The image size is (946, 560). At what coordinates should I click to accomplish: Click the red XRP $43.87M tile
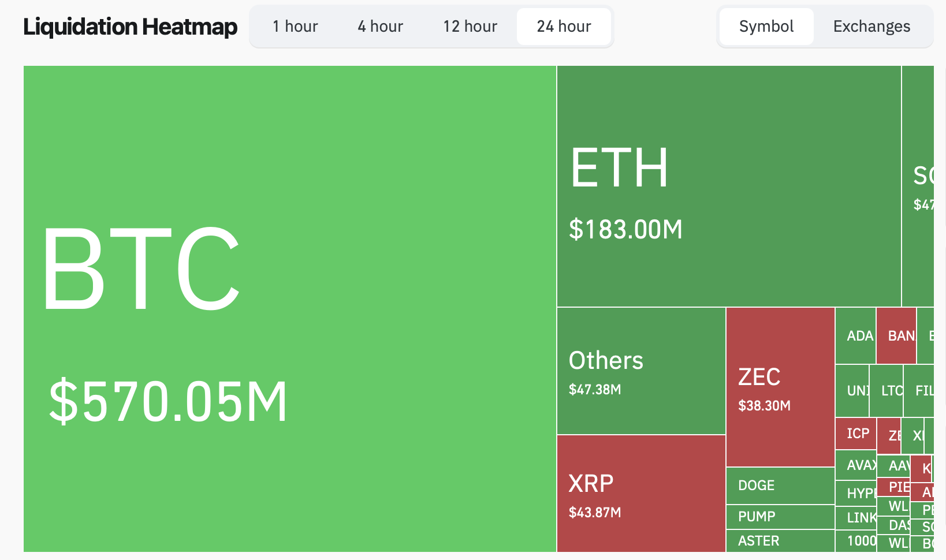[x=641, y=494]
